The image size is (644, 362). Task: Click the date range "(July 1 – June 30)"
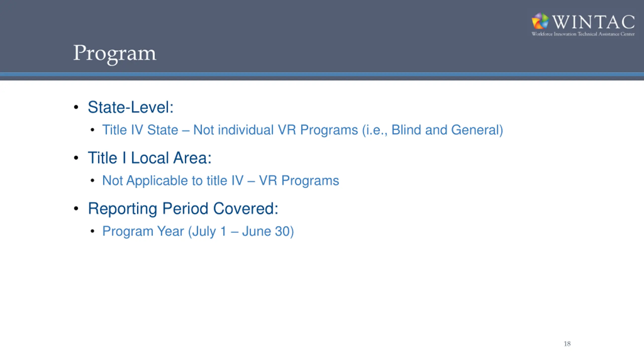pyautogui.click(x=241, y=231)
